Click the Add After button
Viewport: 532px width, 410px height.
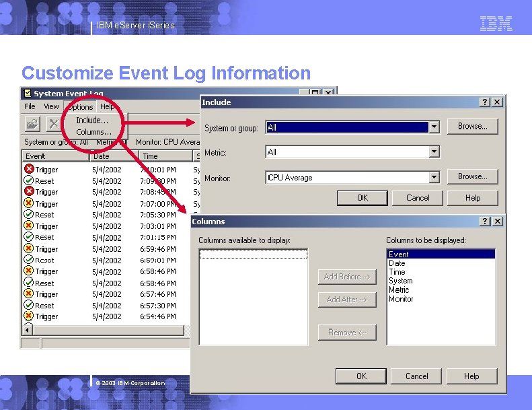(347, 300)
